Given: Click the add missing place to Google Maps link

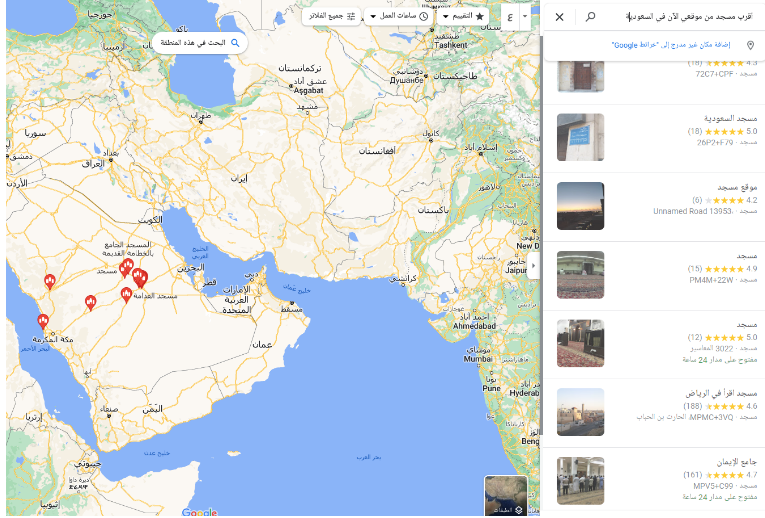Looking at the screenshot, I should point(671,45).
